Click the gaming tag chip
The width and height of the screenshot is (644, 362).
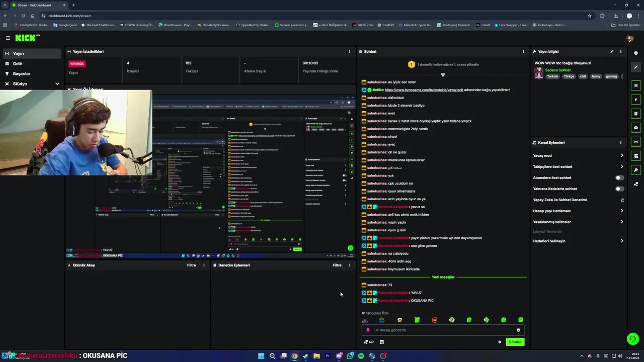611,76
